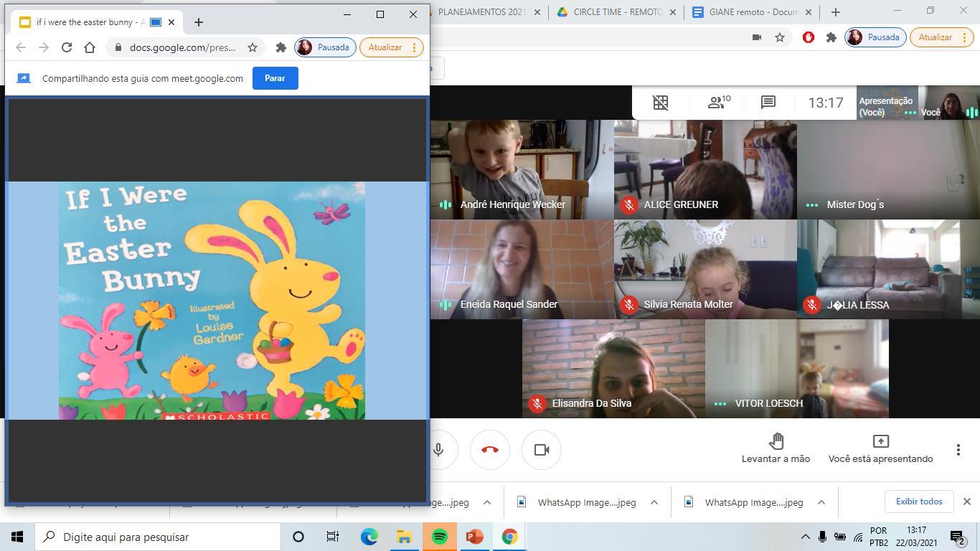Open the tray clock showing 22/03/2021

pos(916,537)
